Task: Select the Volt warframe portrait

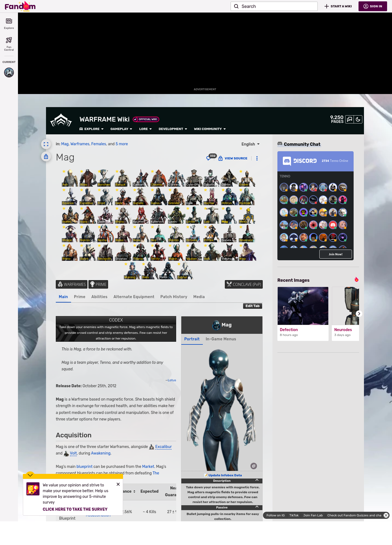Action: click(x=212, y=252)
